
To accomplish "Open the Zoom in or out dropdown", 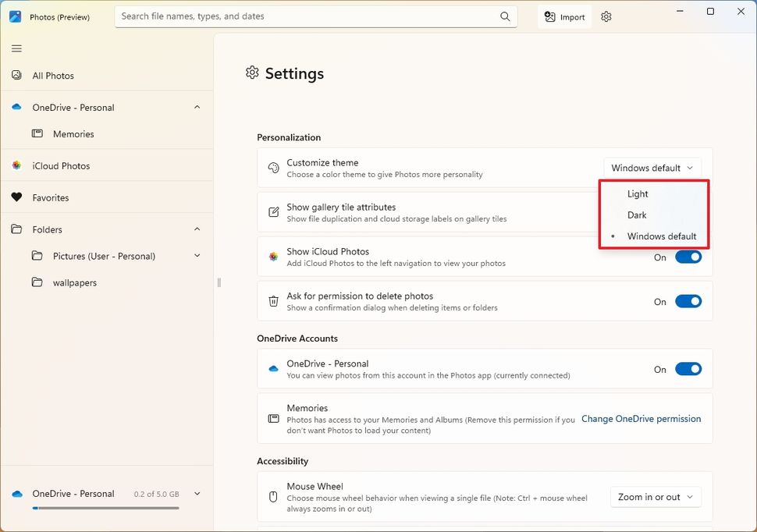I will 656,497.
